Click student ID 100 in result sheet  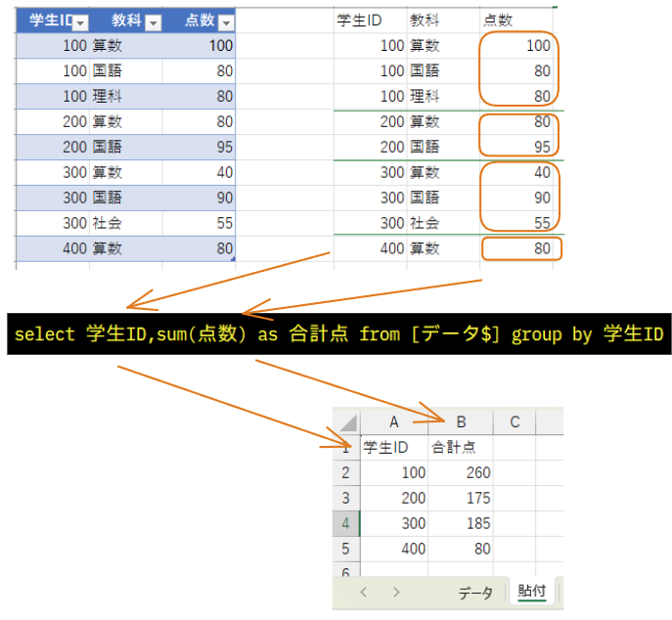click(394, 473)
